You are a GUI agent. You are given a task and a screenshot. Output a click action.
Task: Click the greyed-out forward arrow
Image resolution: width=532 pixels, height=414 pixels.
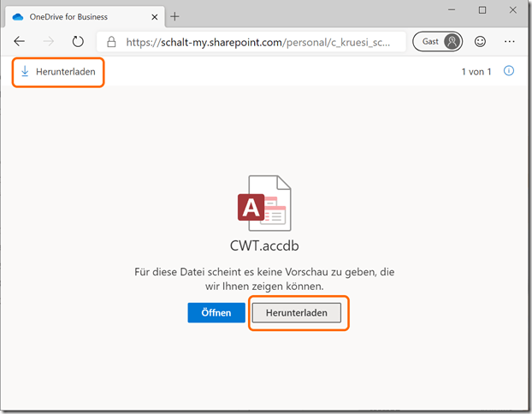click(49, 41)
